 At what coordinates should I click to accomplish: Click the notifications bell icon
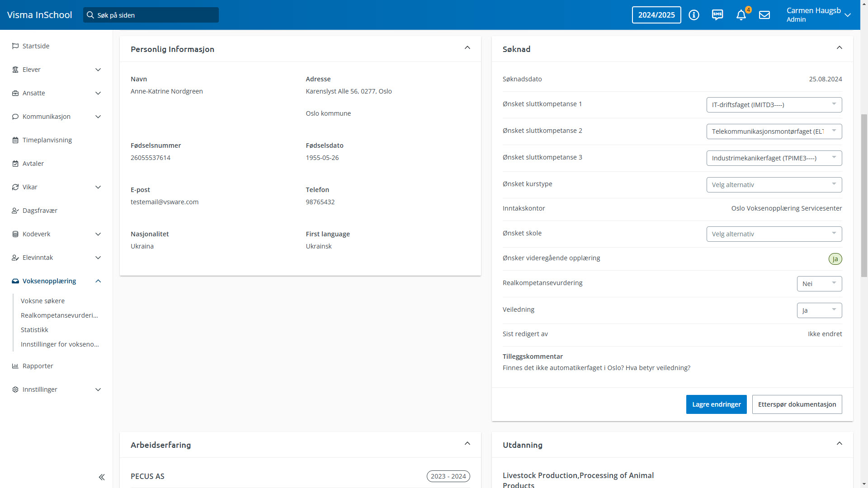coord(741,15)
